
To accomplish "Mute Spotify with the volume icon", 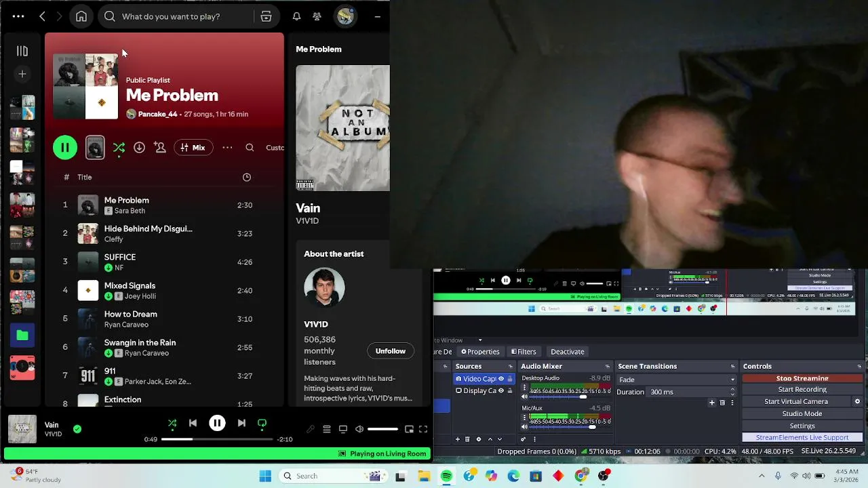I will coord(359,429).
